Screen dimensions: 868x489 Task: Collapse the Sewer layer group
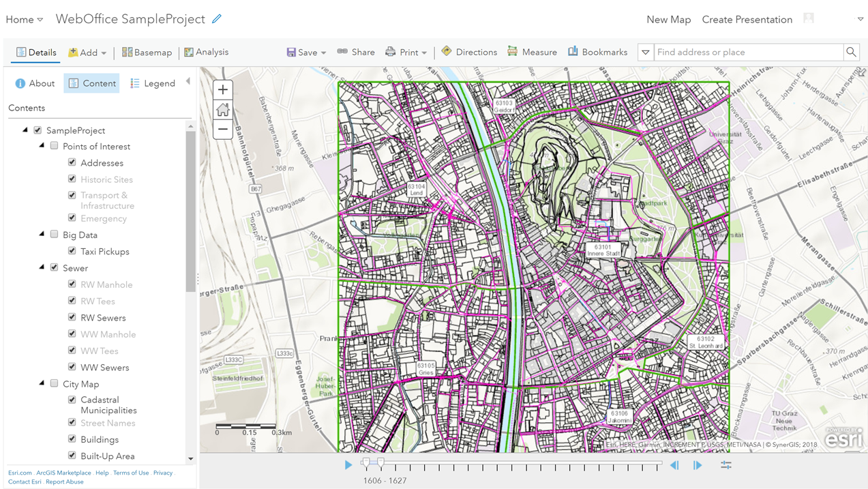coord(41,267)
